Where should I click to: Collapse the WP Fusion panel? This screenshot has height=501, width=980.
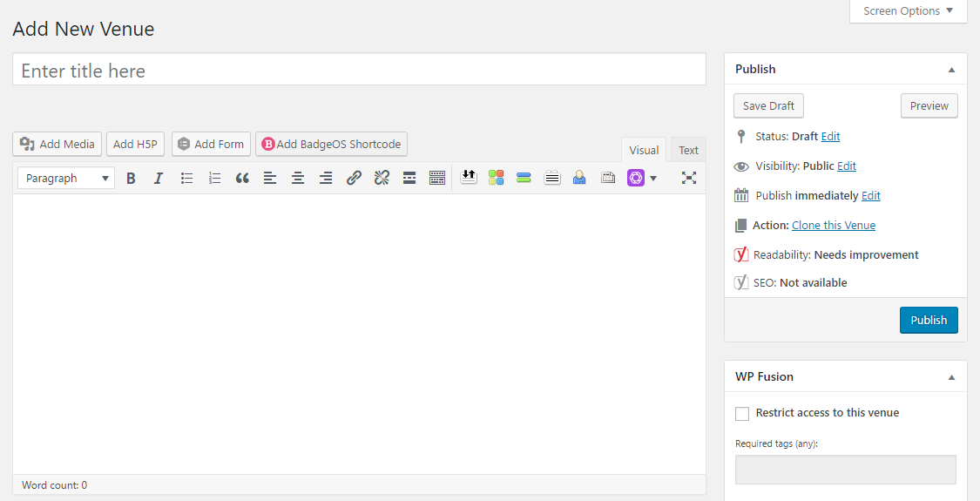pos(951,377)
